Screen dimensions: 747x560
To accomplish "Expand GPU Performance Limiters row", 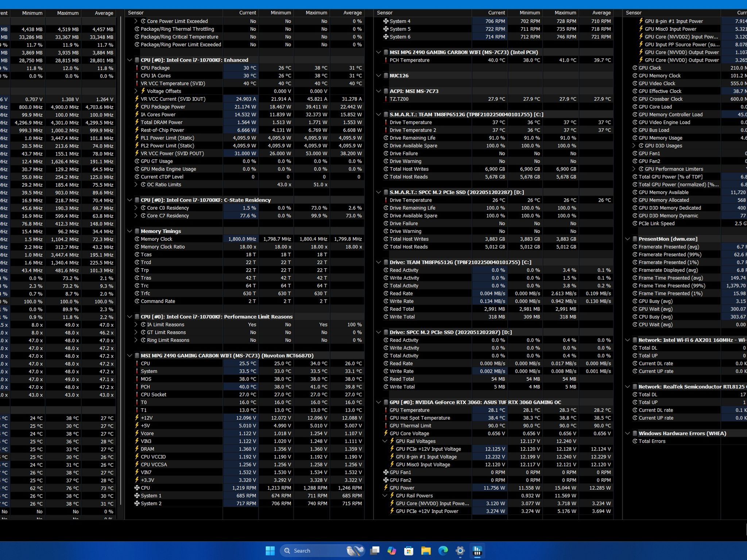I will [634, 169].
